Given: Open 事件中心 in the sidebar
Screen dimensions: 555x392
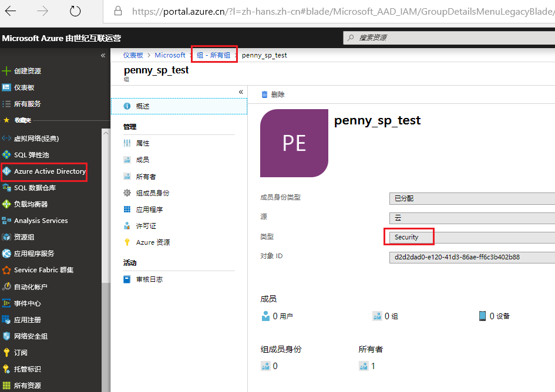Looking at the screenshot, I should click(x=27, y=303).
